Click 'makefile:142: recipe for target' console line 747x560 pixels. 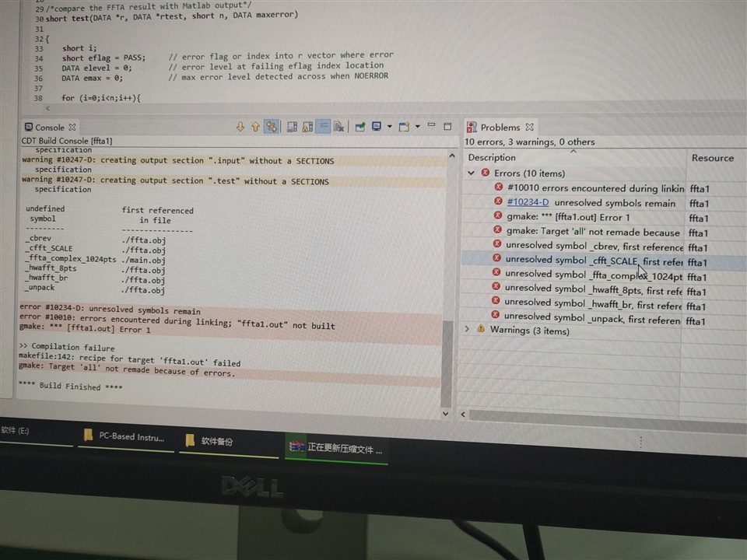click(130, 359)
